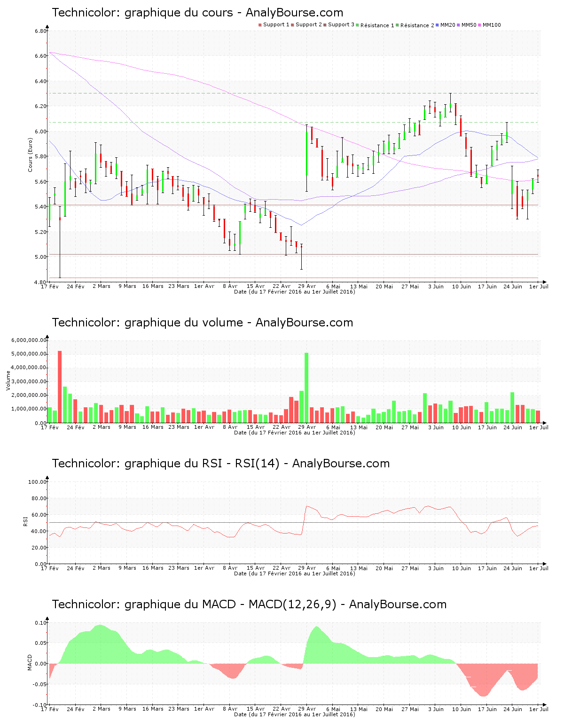The image size is (564, 728).
Task: Click the 4.80 price axis value
Action: point(40,282)
